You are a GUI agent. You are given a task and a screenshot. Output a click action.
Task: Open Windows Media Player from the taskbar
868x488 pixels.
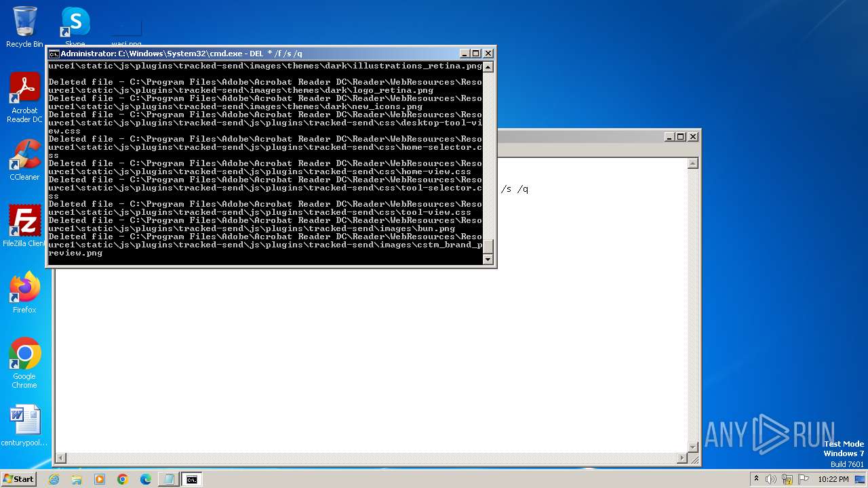(100, 479)
